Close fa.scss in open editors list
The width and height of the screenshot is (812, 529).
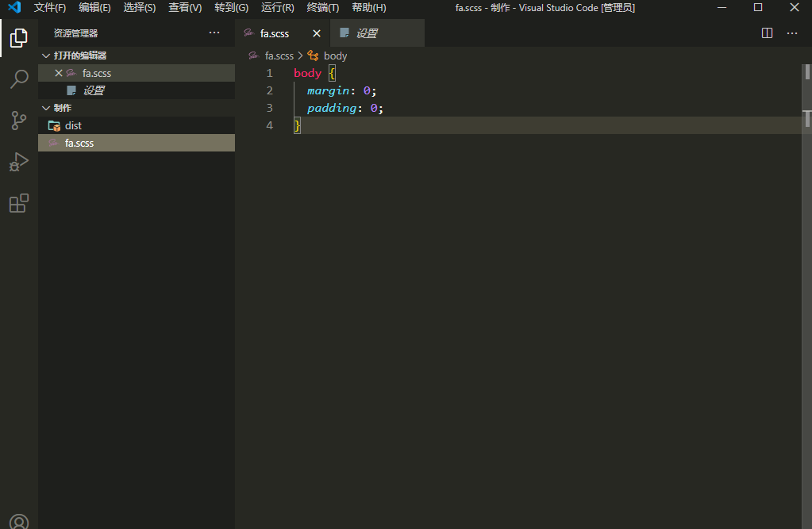pyautogui.click(x=59, y=73)
